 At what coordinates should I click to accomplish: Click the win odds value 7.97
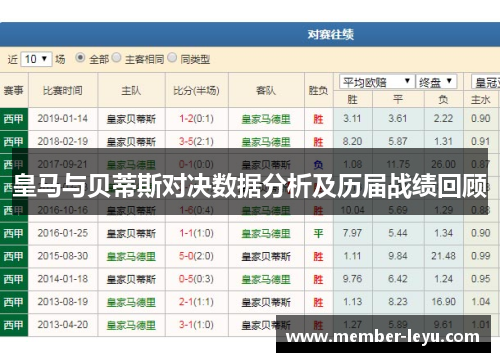coord(352,233)
